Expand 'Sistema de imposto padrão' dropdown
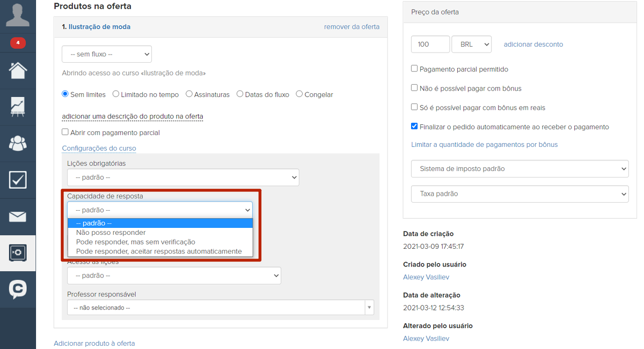This screenshot has width=644, height=349. click(x=519, y=168)
